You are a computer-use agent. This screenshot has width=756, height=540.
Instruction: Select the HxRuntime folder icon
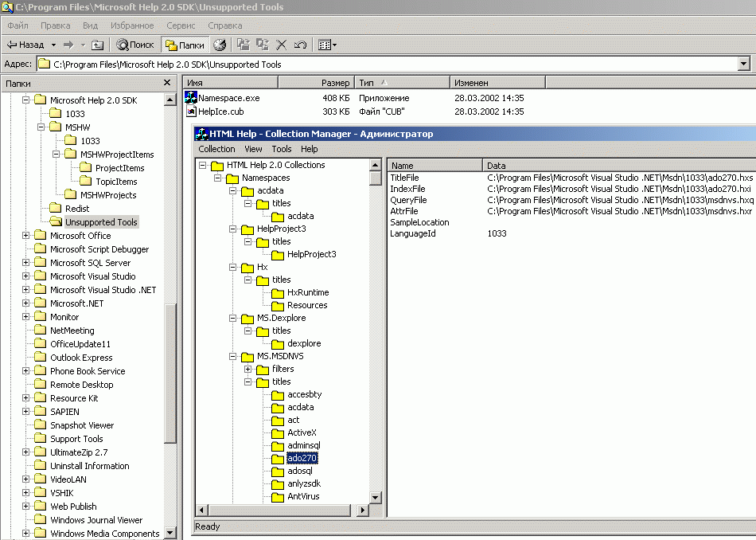tap(278, 292)
